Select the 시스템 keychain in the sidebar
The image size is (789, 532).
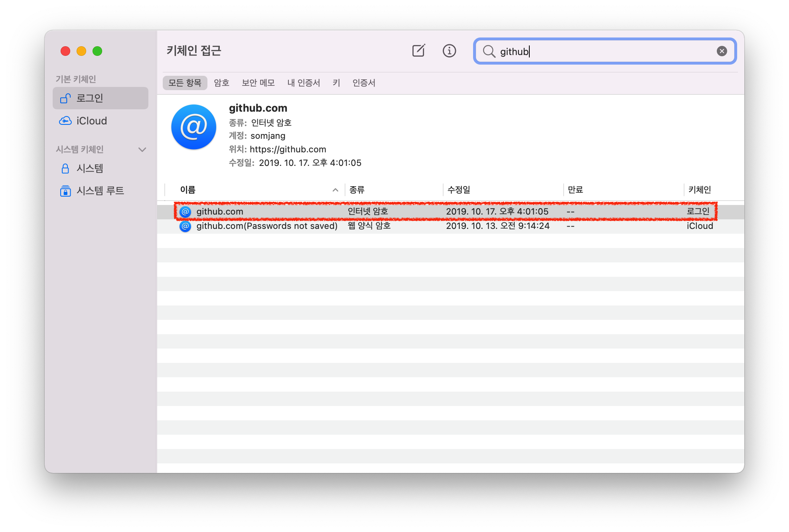pos(101,168)
